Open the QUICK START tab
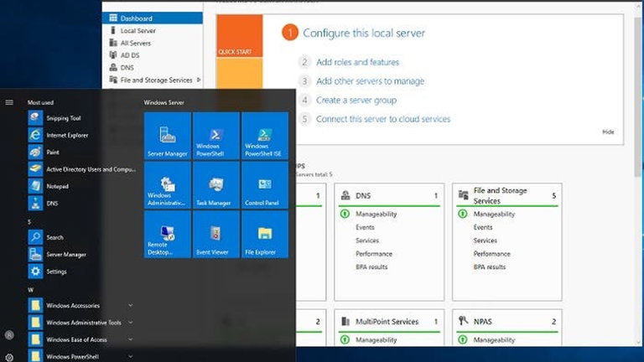 pyautogui.click(x=240, y=36)
